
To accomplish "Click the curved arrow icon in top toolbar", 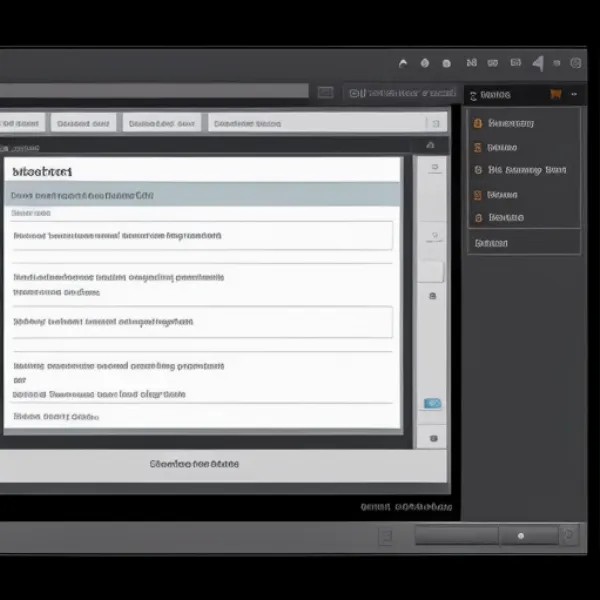I will click(403, 63).
